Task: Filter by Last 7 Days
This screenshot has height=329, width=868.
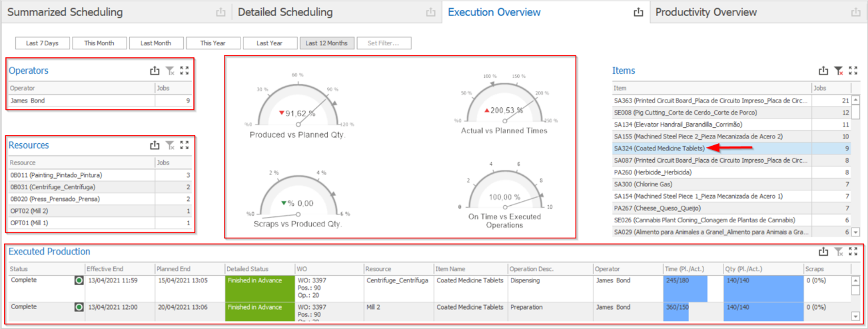Action: (42, 43)
